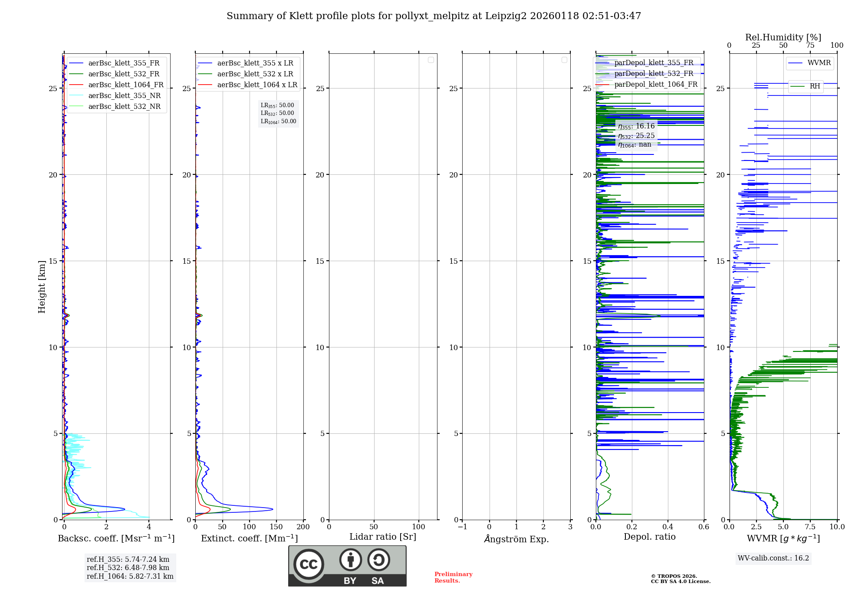
Task: Click the share-alike (SA) arrow icon
Action: click(378, 560)
